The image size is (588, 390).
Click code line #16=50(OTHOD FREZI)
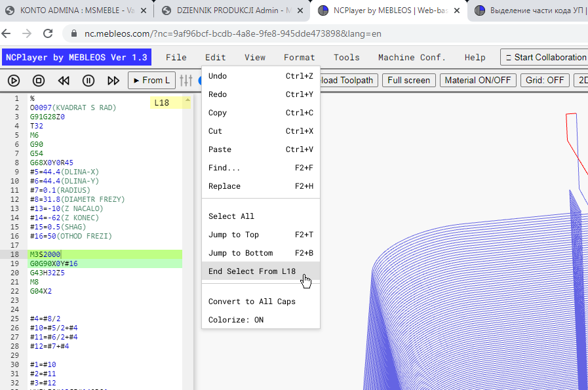coord(71,236)
